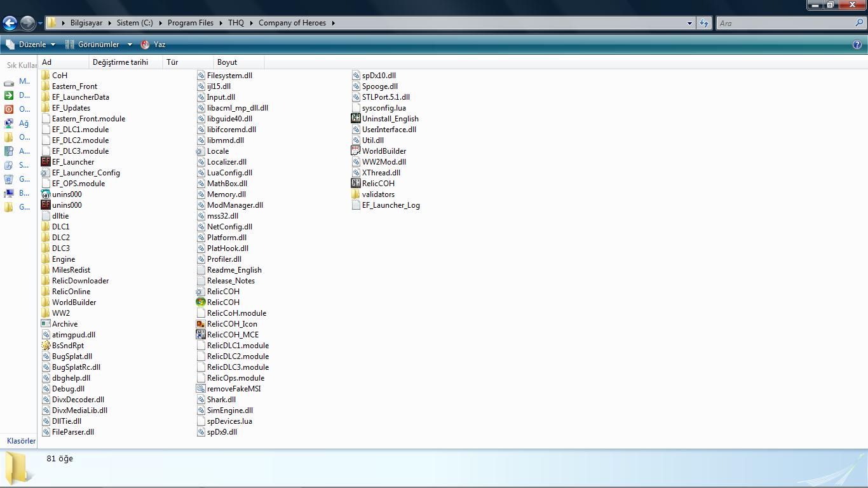Expand the arrow after Program Files breadcrumb

pos(220,23)
